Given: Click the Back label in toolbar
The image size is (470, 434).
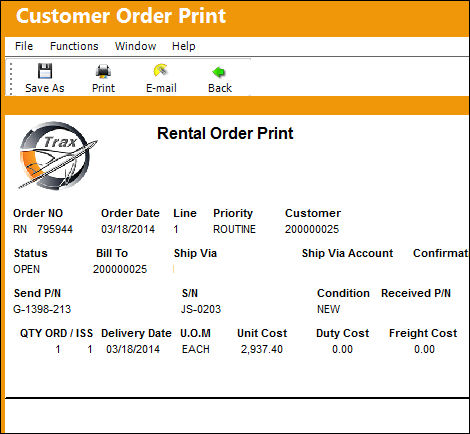Looking at the screenshot, I should (x=220, y=88).
